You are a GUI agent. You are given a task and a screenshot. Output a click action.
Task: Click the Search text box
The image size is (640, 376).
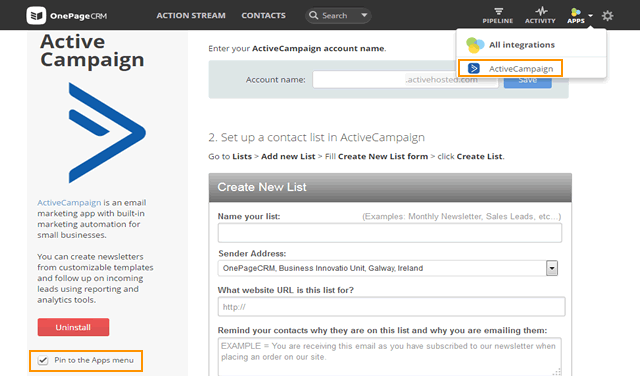338,16
